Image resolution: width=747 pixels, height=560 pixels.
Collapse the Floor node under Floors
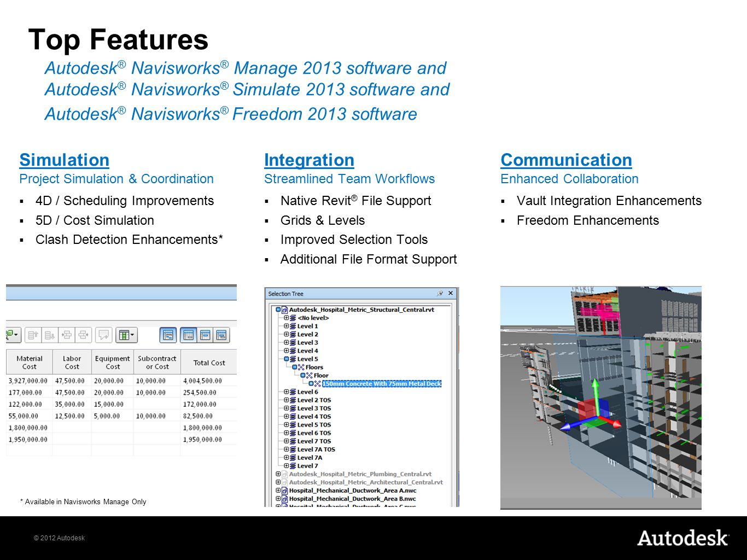(x=302, y=375)
